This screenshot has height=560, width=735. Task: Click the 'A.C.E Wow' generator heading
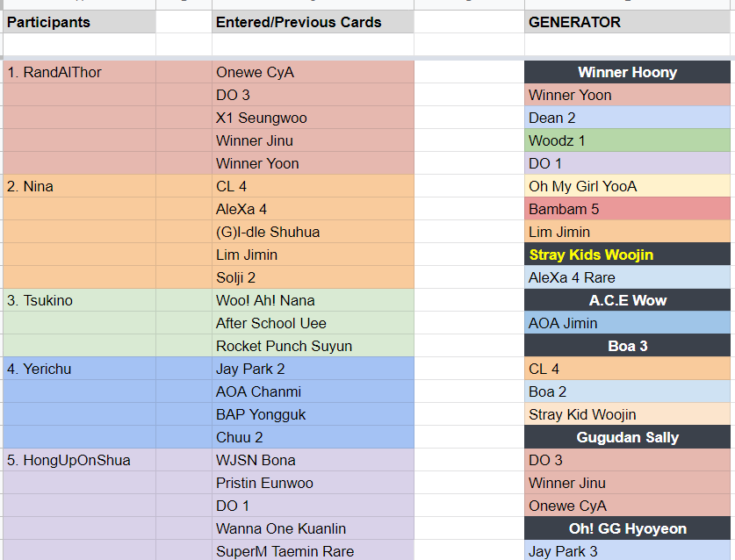click(x=627, y=300)
